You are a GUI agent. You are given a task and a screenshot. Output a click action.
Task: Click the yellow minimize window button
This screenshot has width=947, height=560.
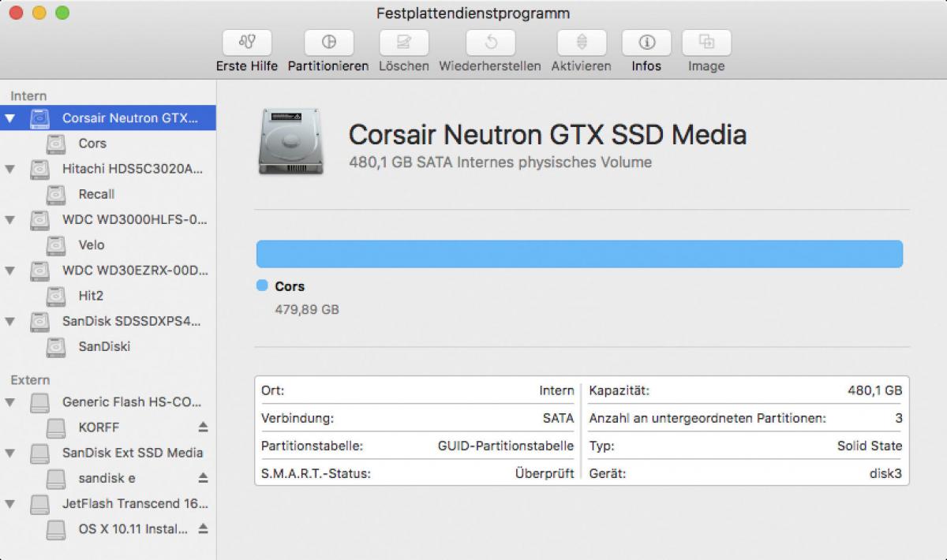tap(39, 13)
